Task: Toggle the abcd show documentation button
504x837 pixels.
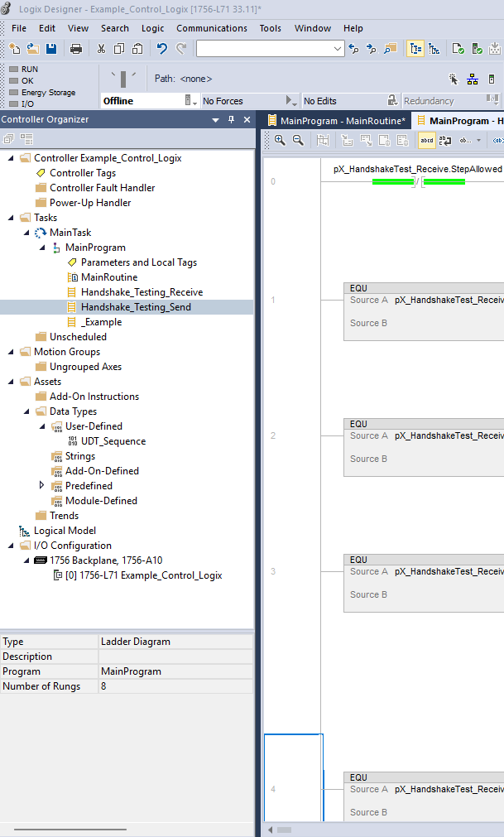Action: click(x=427, y=141)
